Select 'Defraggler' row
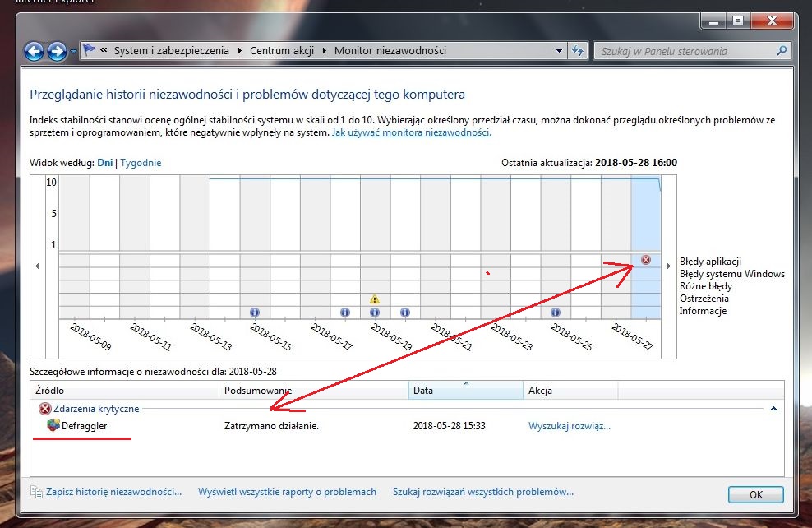The width and height of the screenshot is (812, 528). click(407, 426)
